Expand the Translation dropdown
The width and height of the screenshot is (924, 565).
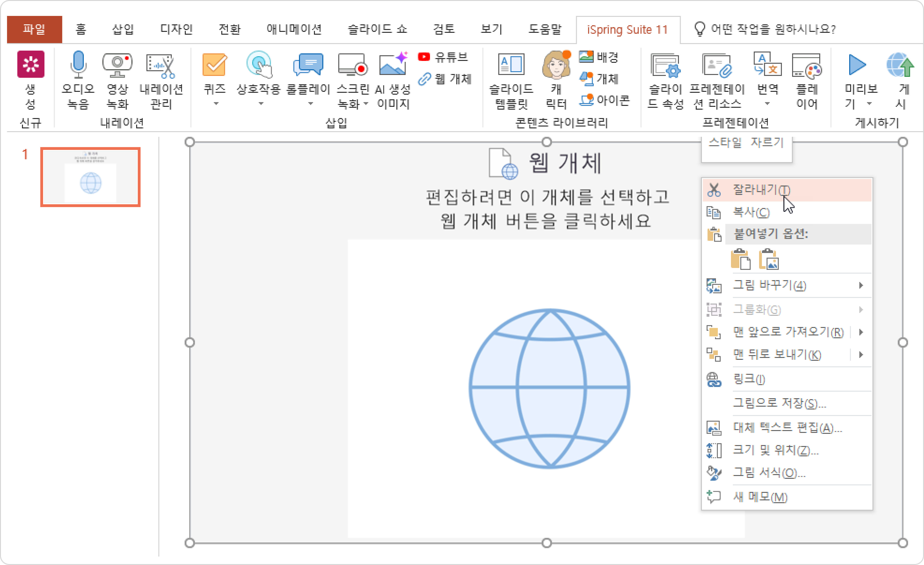767,104
